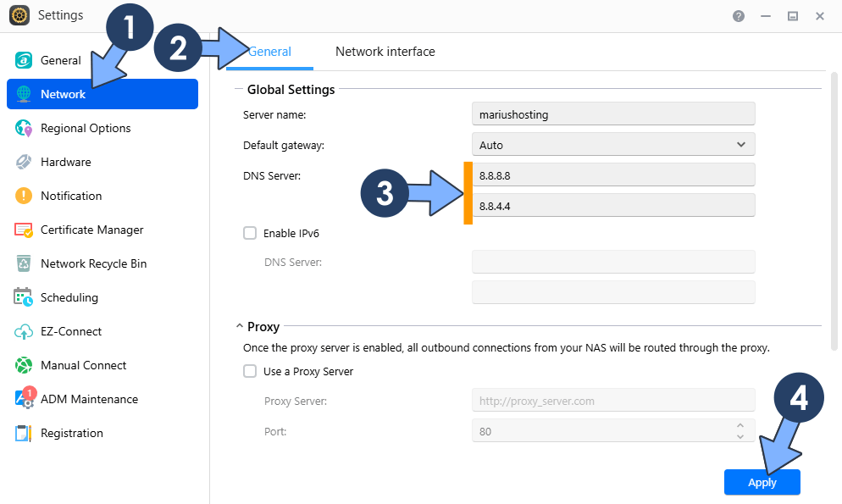Click the Proxy Server address field
842x504 pixels.
[613, 401]
